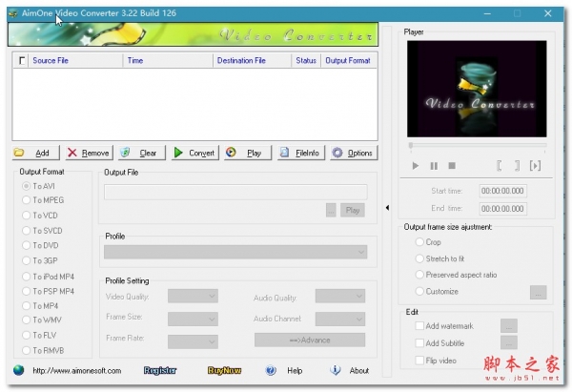The image size is (572, 392).
Task: Open the Options gear button
Action: point(354,153)
